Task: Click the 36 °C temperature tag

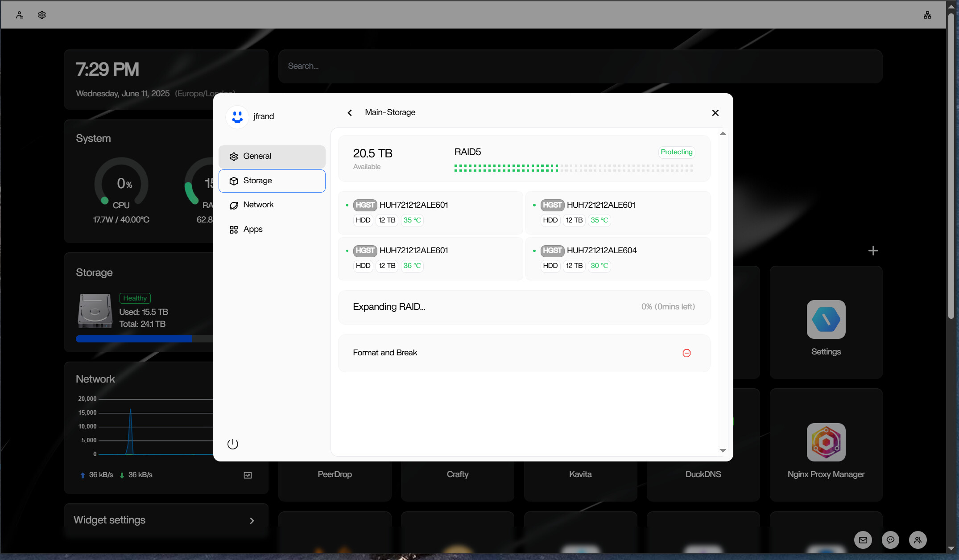Action: click(x=412, y=266)
